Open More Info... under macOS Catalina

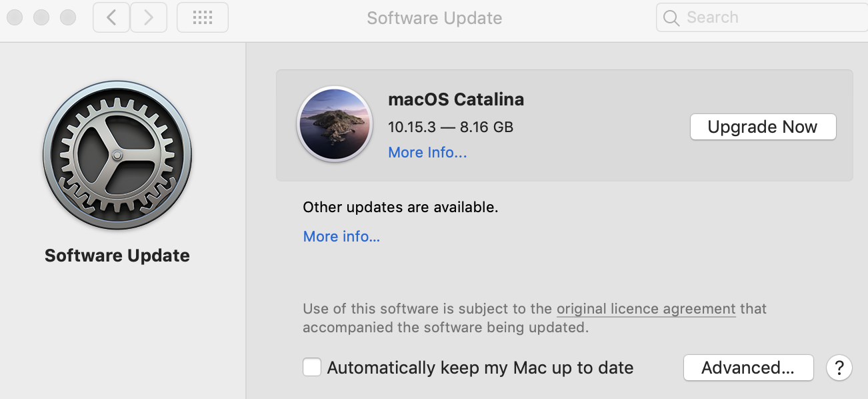click(427, 153)
